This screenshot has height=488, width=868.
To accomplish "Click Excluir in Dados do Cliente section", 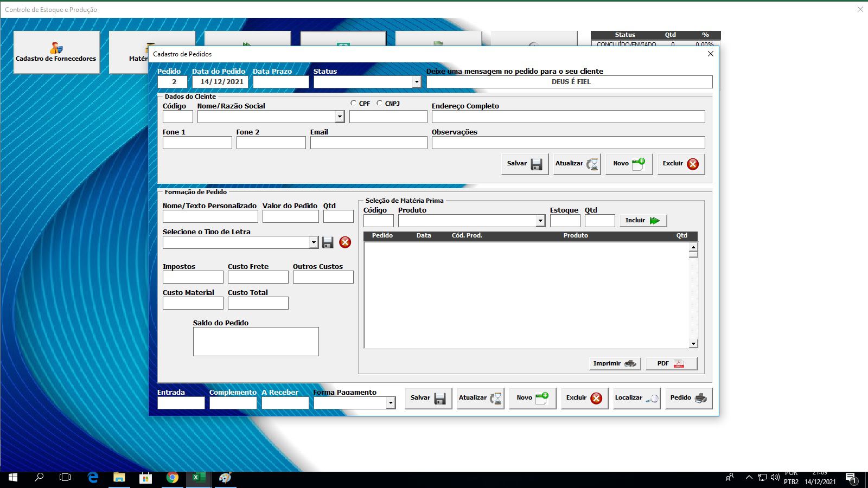I will pos(681,164).
